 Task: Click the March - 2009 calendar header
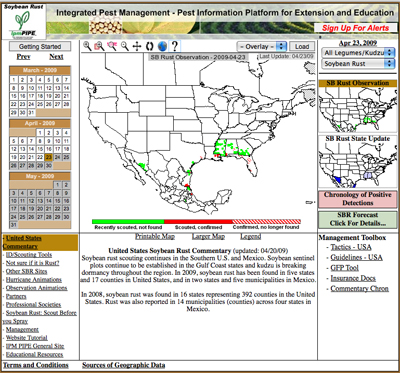[40, 70]
